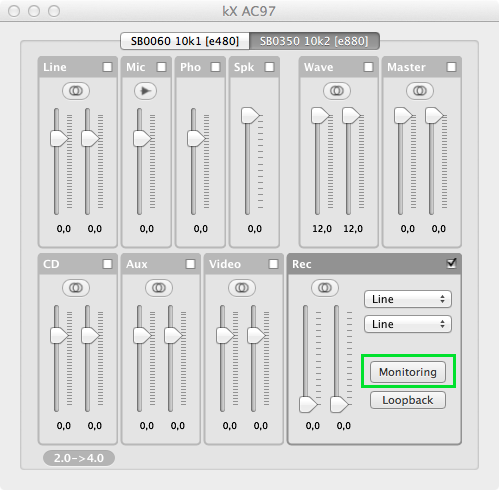Enable the CD channel checkbox

(107, 264)
